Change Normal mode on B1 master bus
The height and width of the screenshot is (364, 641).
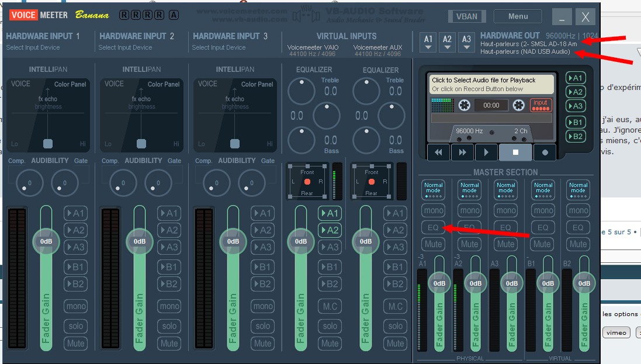click(543, 190)
